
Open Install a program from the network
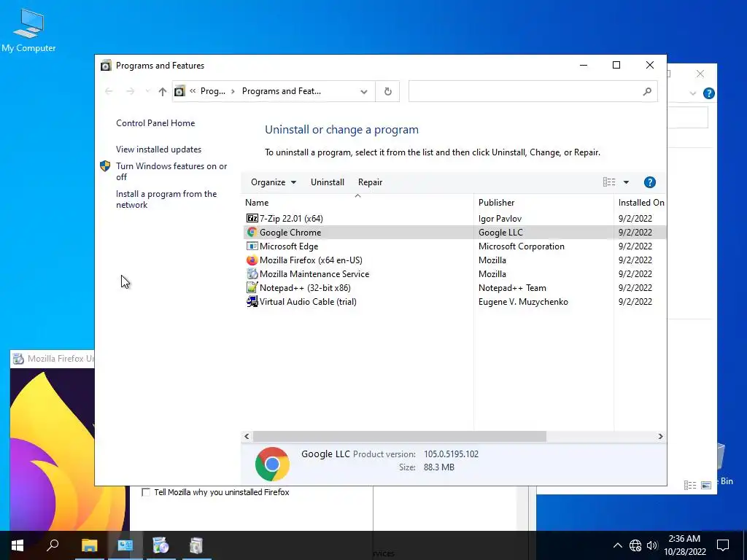pos(166,200)
